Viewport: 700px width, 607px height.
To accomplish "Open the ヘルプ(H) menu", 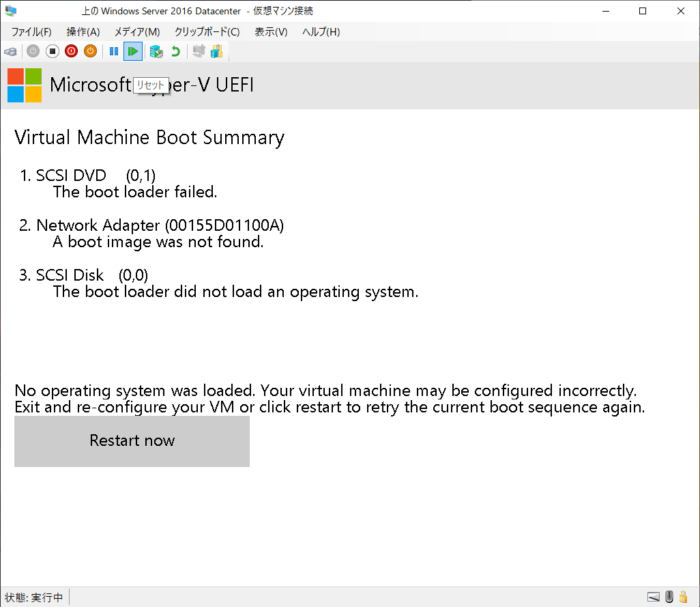I will point(321,31).
